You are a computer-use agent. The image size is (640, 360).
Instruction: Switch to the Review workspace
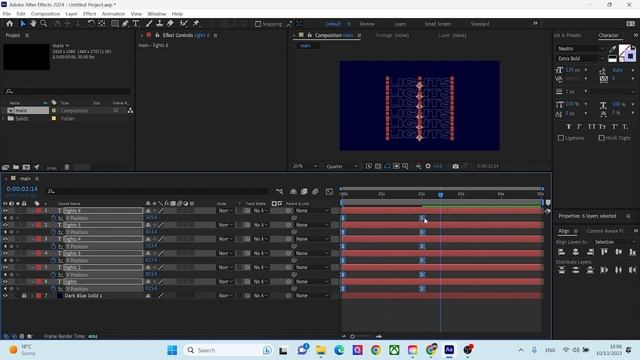pos(367,24)
